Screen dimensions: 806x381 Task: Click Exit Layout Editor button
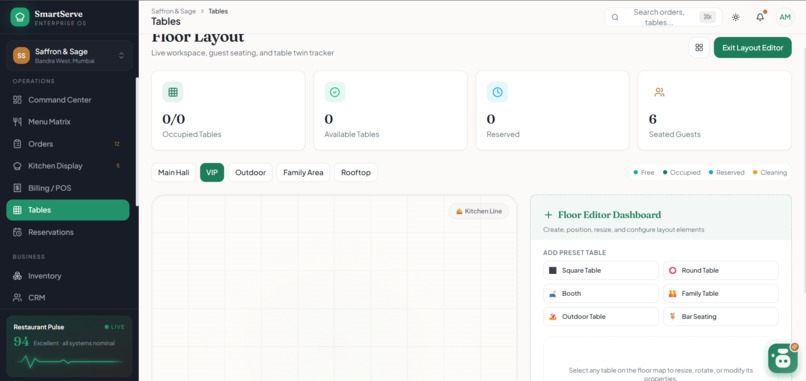(753, 48)
